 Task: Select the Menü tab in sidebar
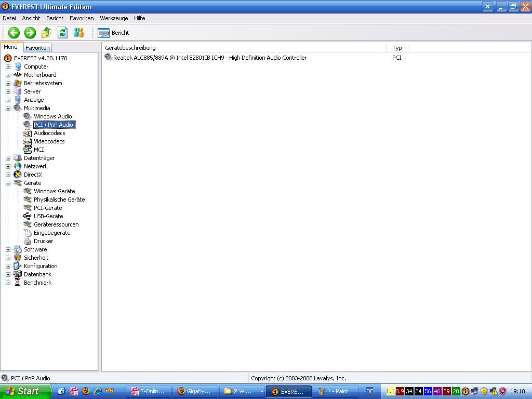11,47
